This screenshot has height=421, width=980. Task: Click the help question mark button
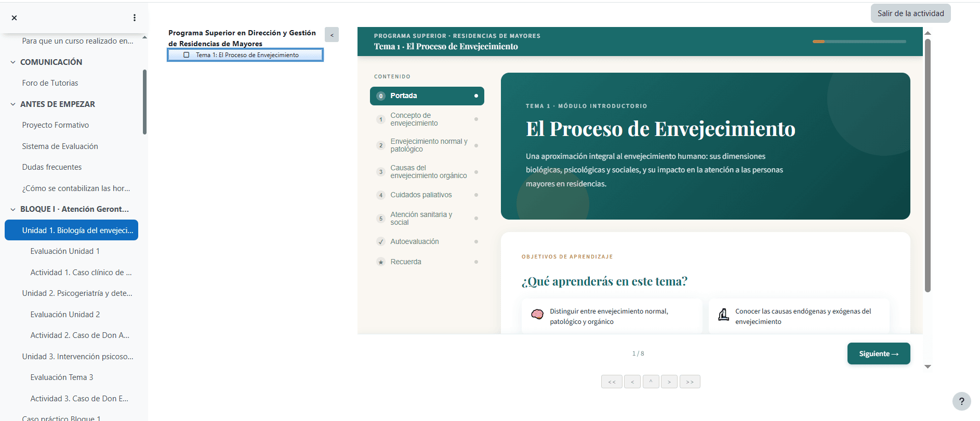(961, 401)
